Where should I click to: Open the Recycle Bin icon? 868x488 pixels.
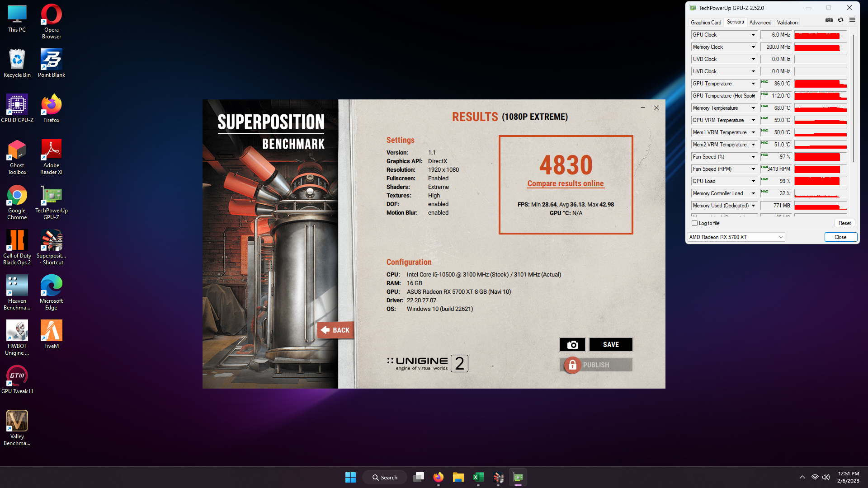tap(17, 63)
